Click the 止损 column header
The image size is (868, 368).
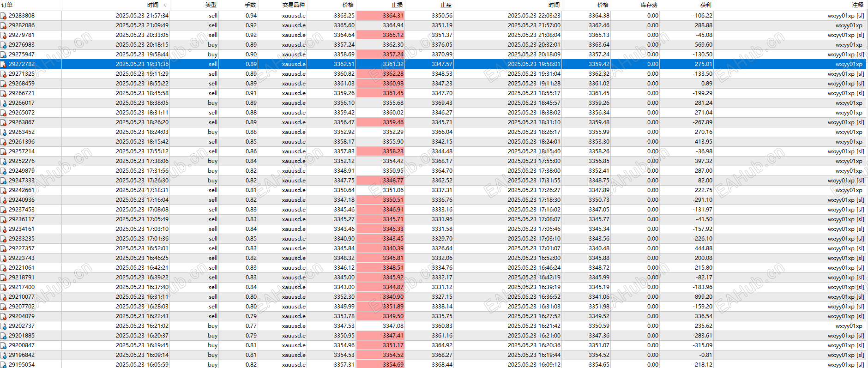point(380,5)
